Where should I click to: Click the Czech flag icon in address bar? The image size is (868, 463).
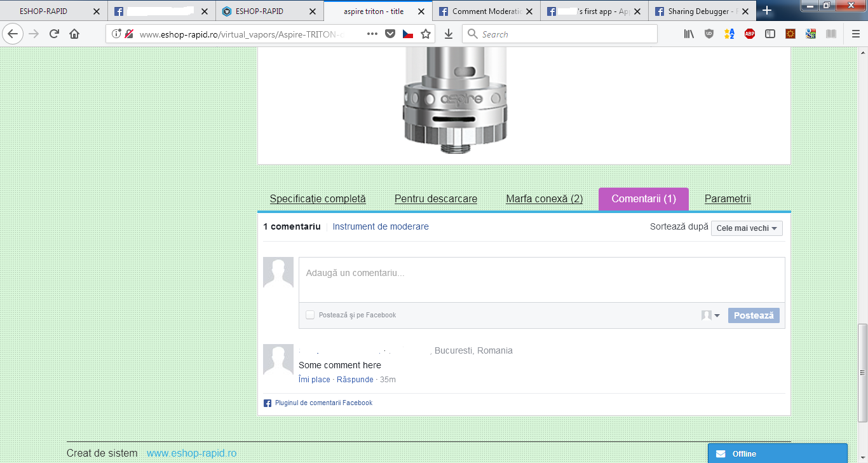[408, 34]
